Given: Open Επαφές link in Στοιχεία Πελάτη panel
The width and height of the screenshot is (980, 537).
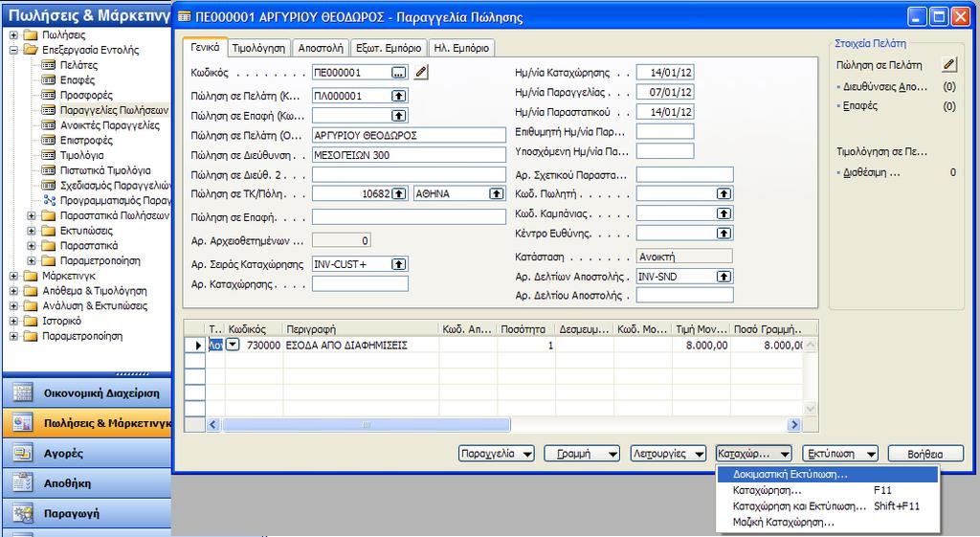Looking at the screenshot, I should 860,105.
